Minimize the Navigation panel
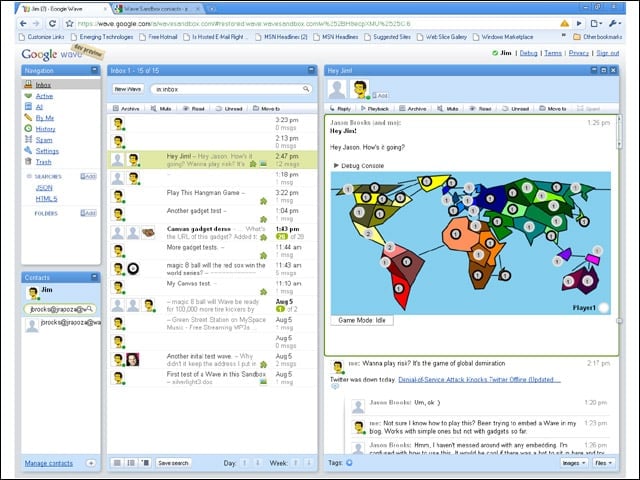 click(x=94, y=70)
